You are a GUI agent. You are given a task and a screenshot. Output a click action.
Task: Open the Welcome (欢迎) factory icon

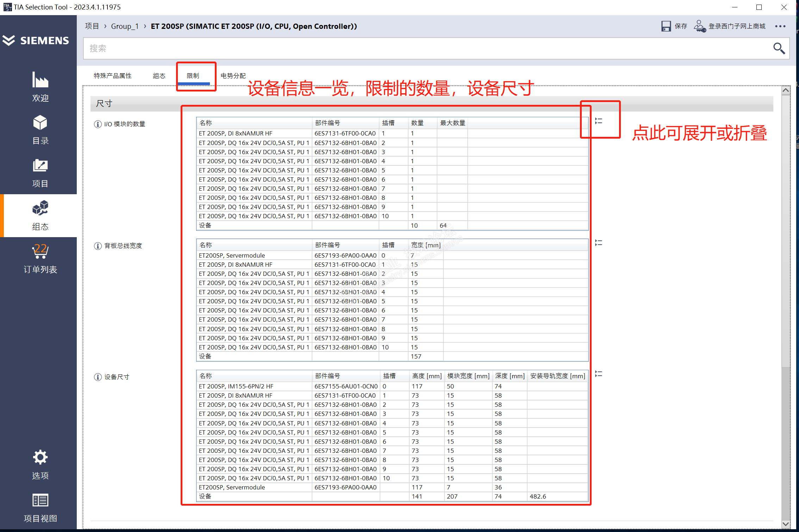pos(40,80)
